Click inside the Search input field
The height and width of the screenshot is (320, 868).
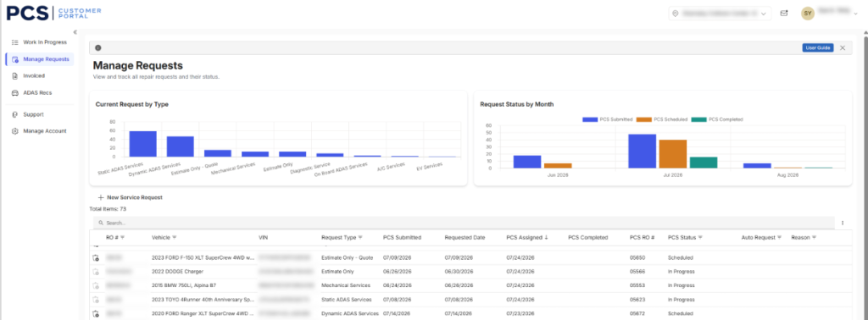point(464,223)
